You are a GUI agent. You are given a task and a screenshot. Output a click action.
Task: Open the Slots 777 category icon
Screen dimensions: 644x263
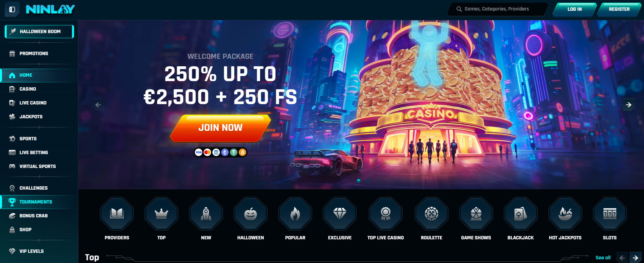click(x=610, y=214)
